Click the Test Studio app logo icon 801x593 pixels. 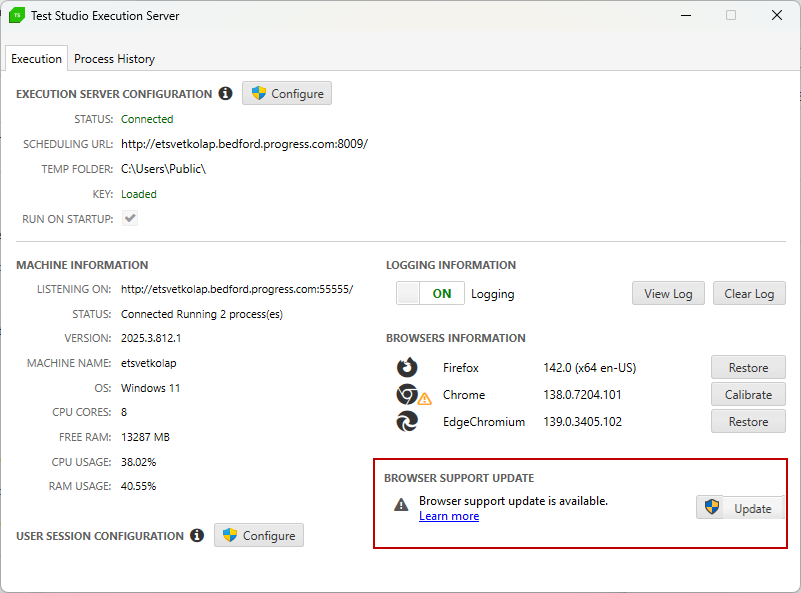coord(17,15)
